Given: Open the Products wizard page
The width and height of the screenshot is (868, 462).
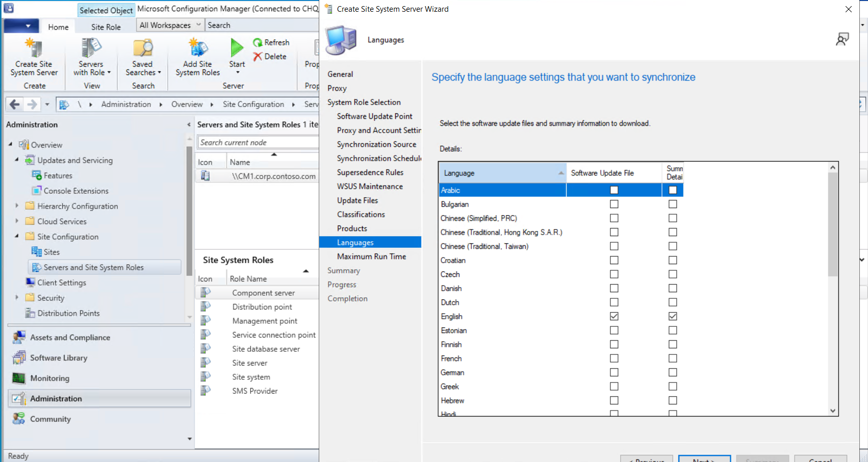Looking at the screenshot, I should click(x=352, y=228).
